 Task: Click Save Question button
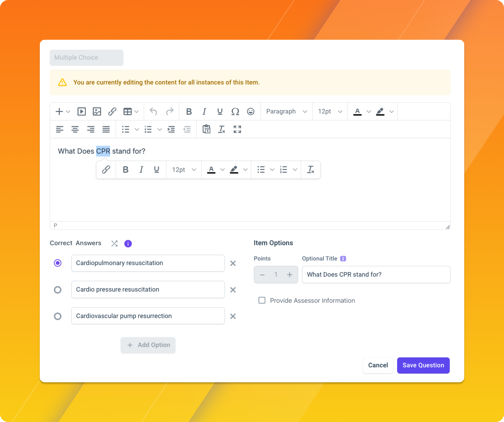tap(423, 365)
